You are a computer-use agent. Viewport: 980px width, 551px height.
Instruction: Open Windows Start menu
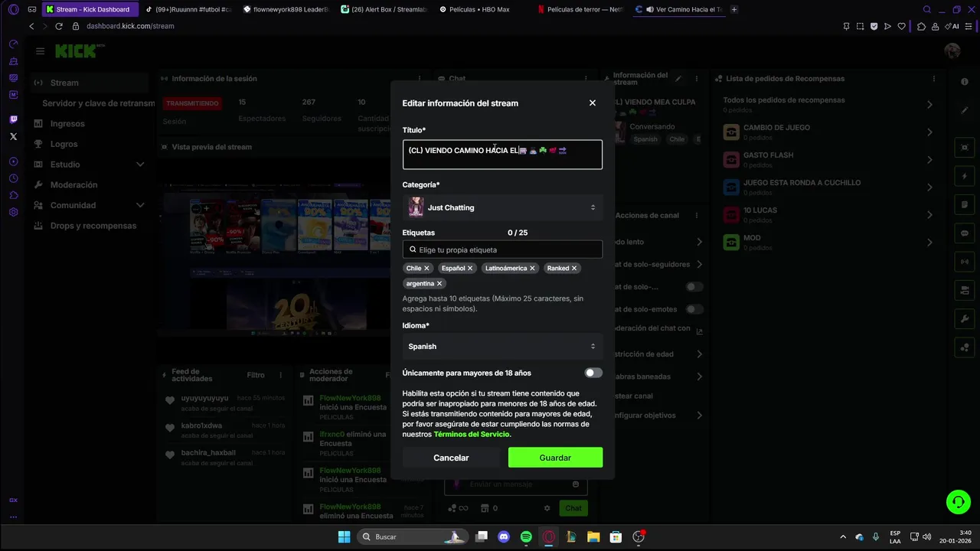tap(344, 537)
